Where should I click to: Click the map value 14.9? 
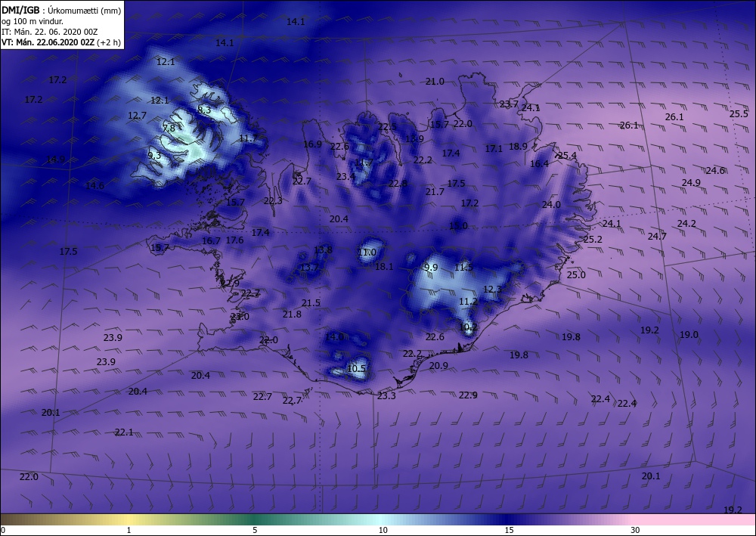click(x=55, y=160)
